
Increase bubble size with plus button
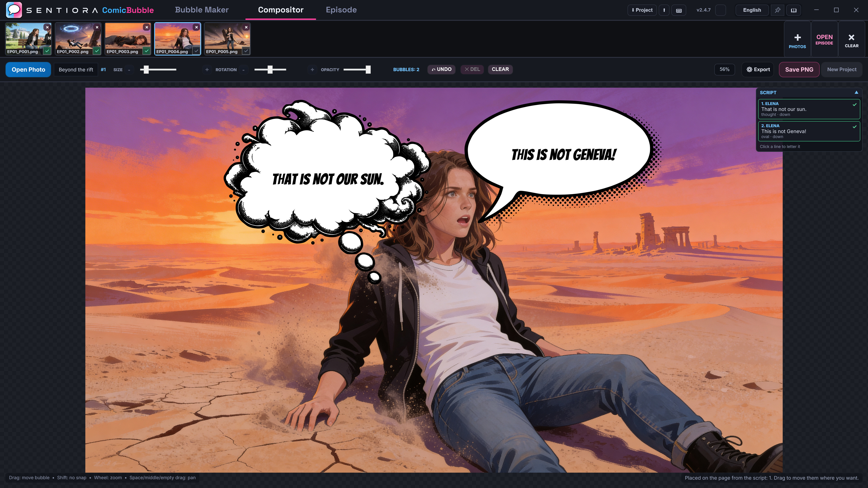click(x=207, y=70)
